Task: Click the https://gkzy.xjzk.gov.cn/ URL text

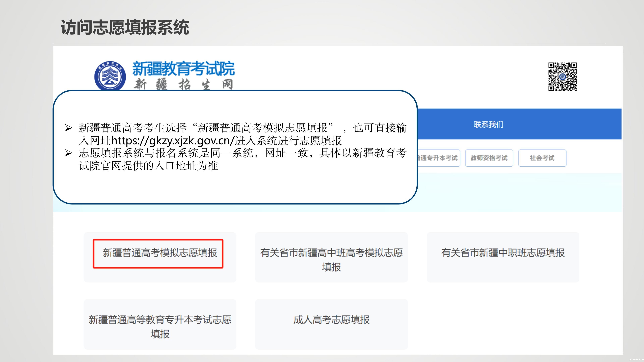Action: click(x=173, y=141)
